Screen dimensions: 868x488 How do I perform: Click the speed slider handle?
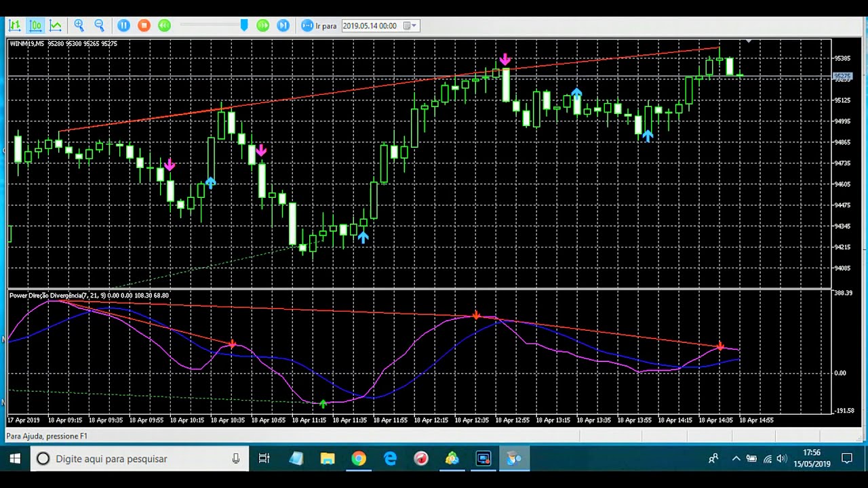pos(244,26)
